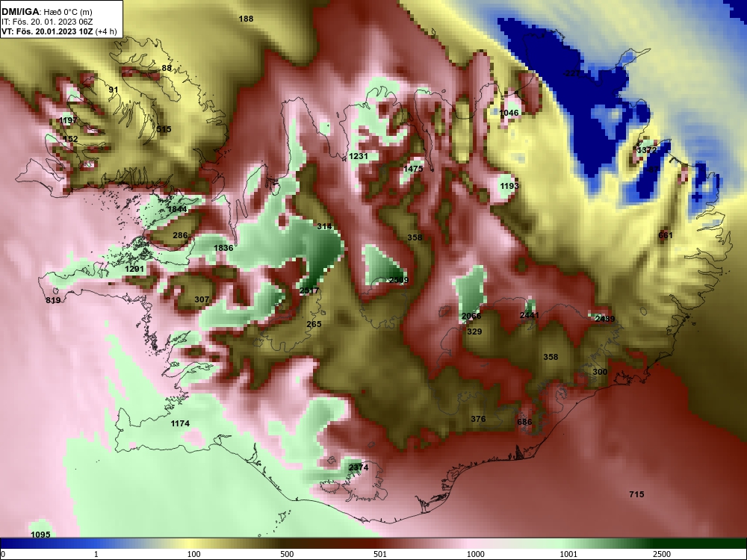Click the 314 height value
Image resolution: width=747 pixels, height=560 pixels.
(x=324, y=226)
